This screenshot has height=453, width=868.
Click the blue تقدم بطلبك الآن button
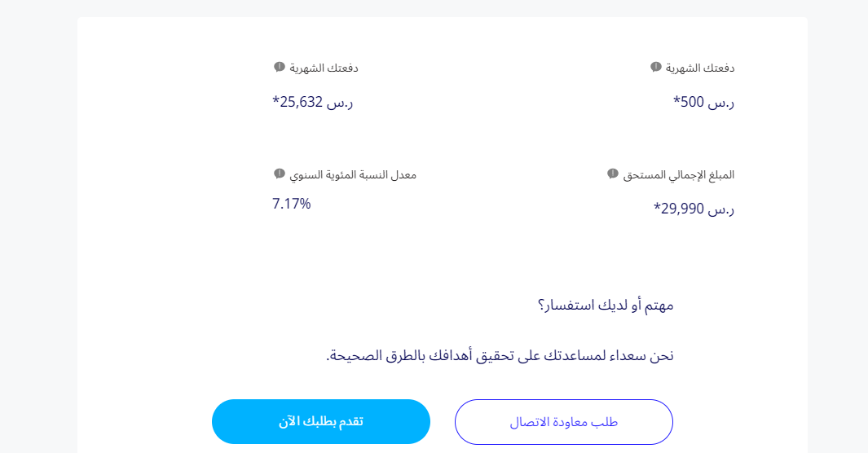[x=321, y=421]
